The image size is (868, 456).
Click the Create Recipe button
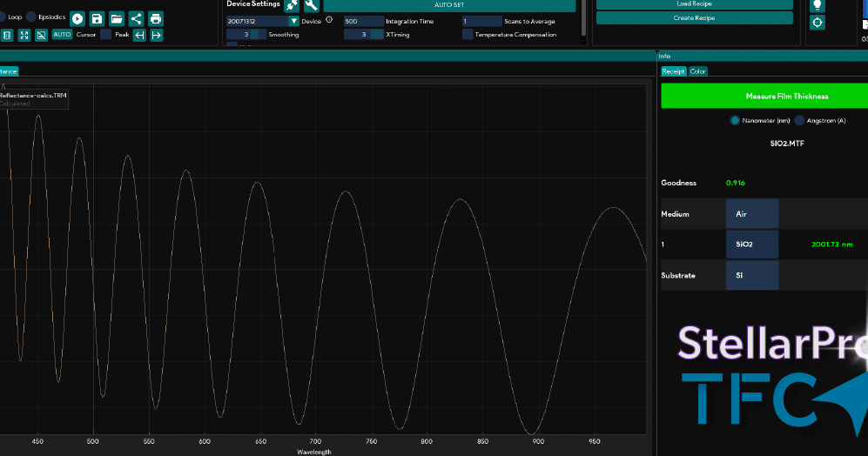(x=694, y=17)
